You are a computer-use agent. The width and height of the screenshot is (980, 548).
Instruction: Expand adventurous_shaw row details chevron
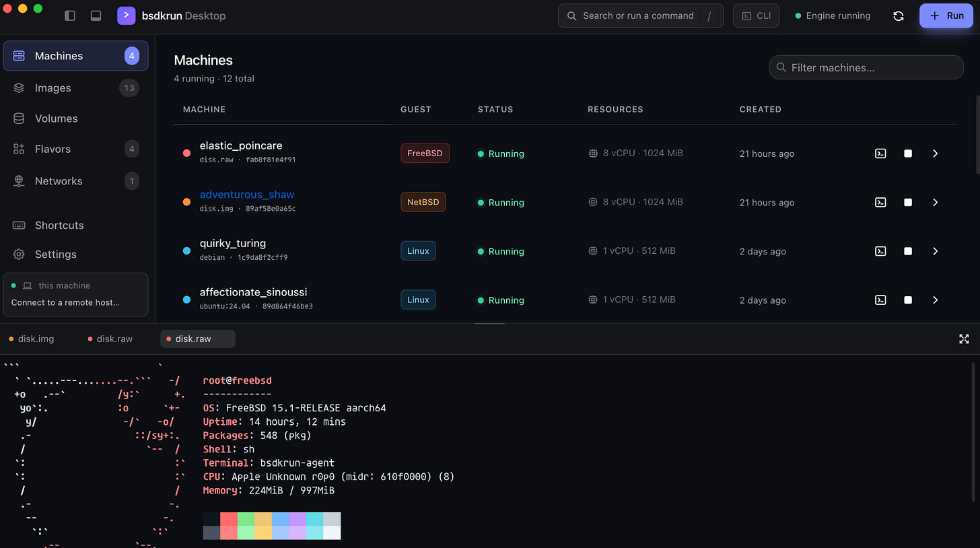[935, 202]
